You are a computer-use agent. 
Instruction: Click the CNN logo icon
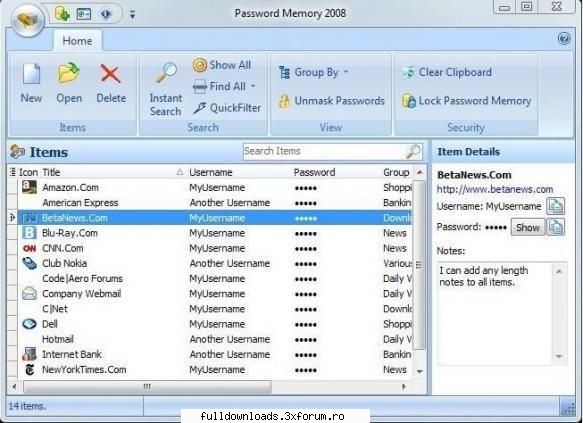click(x=29, y=248)
